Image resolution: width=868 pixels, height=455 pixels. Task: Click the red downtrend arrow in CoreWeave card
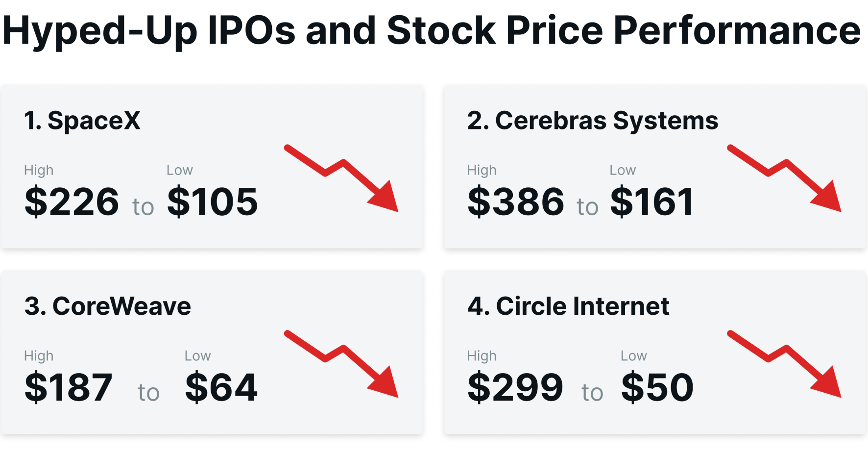(x=341, y=364)
